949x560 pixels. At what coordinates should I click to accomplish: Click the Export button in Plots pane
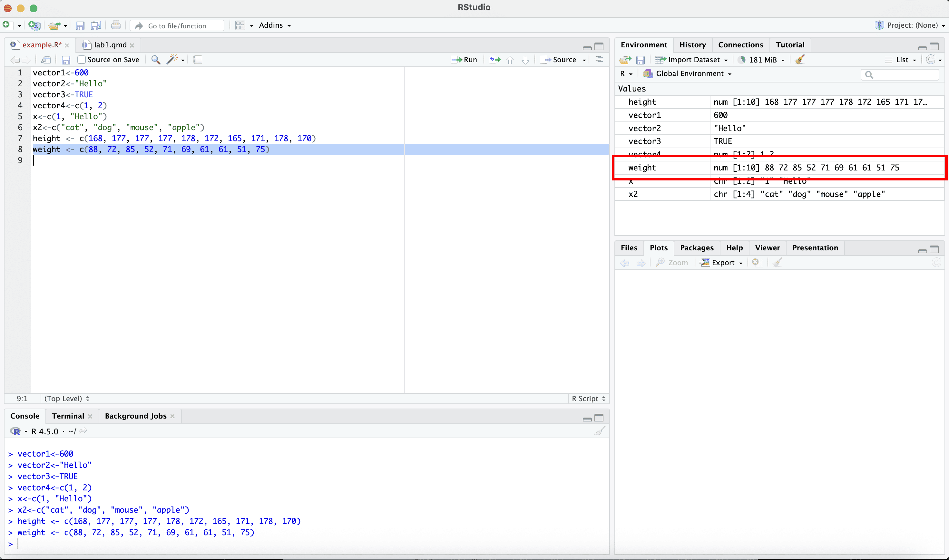tap(722, 263)
